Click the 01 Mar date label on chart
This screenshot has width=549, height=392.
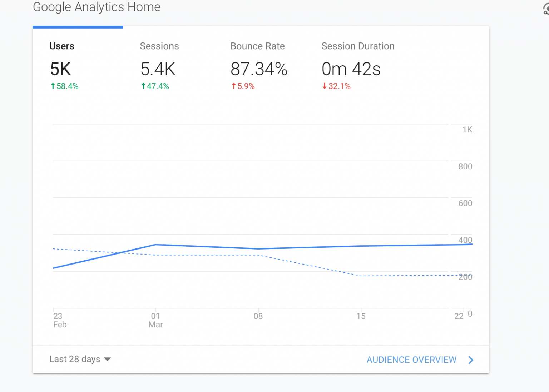(x=155, y=320)
